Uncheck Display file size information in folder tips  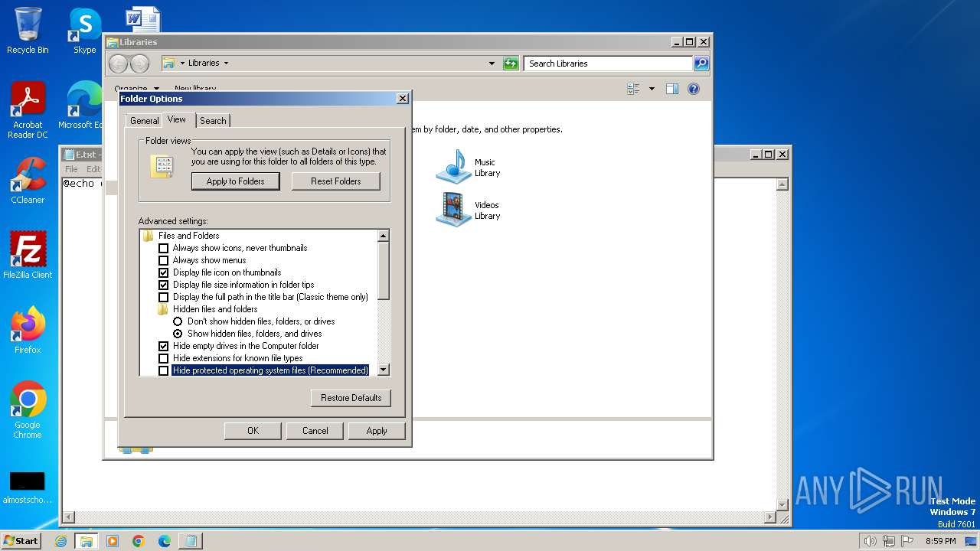(163, 285)
